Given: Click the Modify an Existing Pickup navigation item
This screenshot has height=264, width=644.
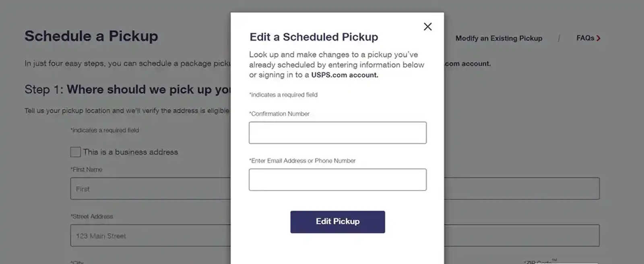Looking at the screenshot, I should [499, 38].
